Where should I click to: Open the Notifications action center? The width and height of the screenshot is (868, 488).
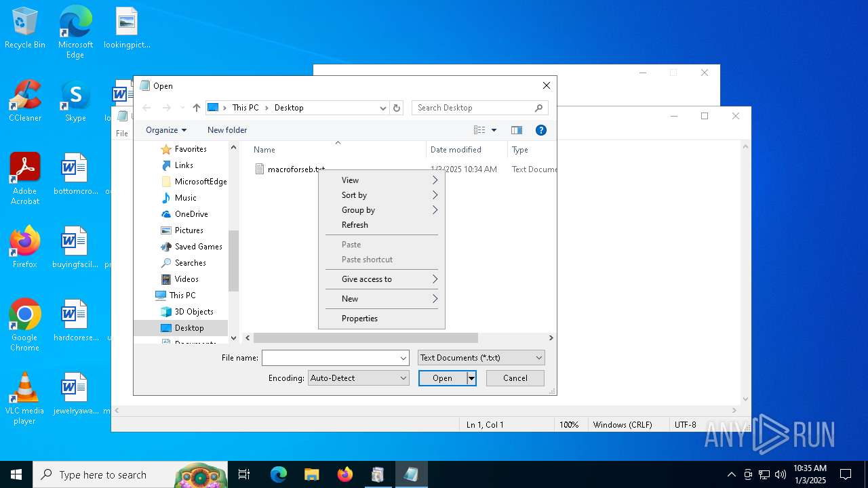(846, 474)
